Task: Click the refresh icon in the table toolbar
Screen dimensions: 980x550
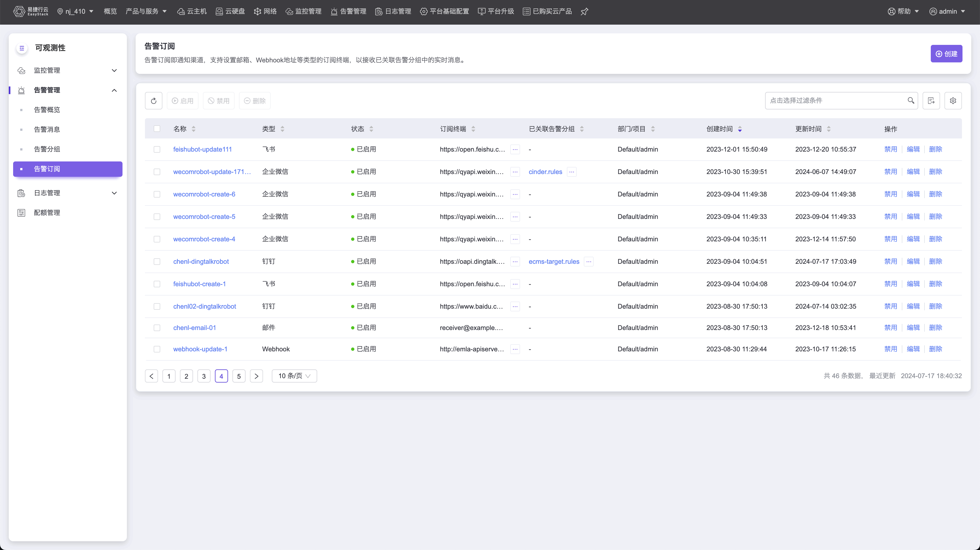Action: pyautogui.click(x=153, y=101)
